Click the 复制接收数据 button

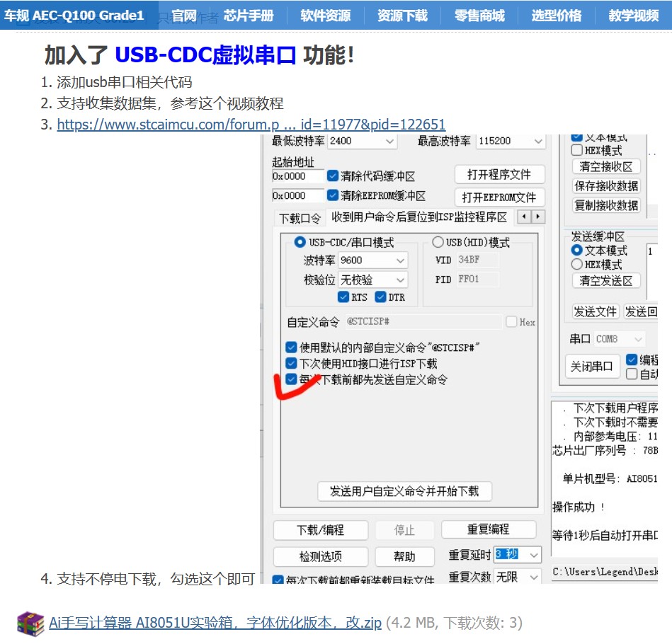[606, 205]
